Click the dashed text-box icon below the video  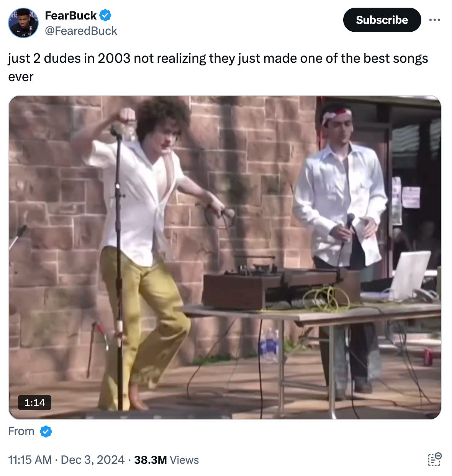pyautogui.click(x=434, y=460)
